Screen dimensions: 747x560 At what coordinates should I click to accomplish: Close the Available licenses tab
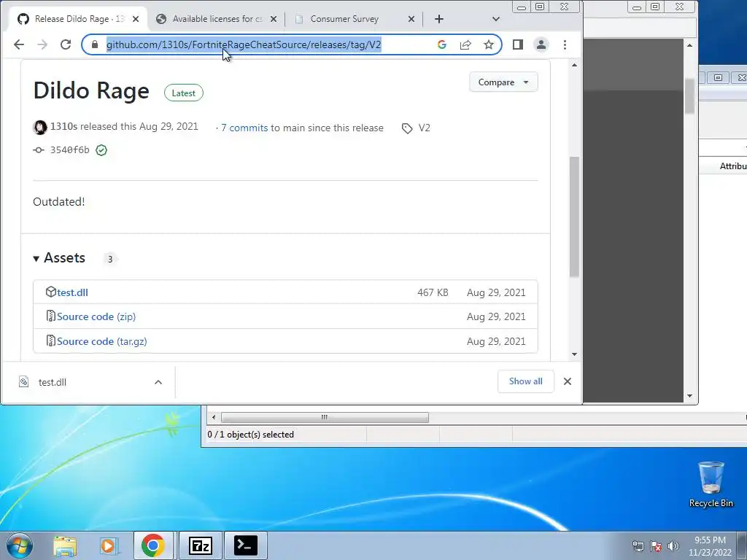pos(274,19)
